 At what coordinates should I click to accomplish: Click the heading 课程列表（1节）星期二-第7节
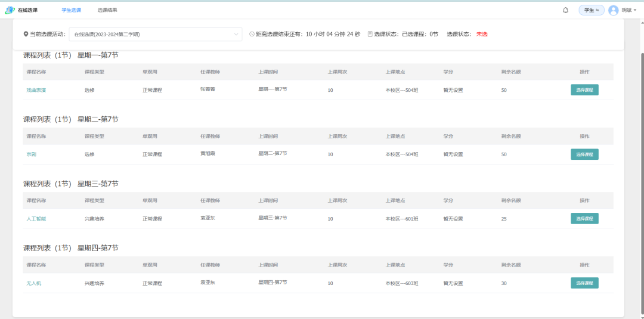[x=70, y=119]
